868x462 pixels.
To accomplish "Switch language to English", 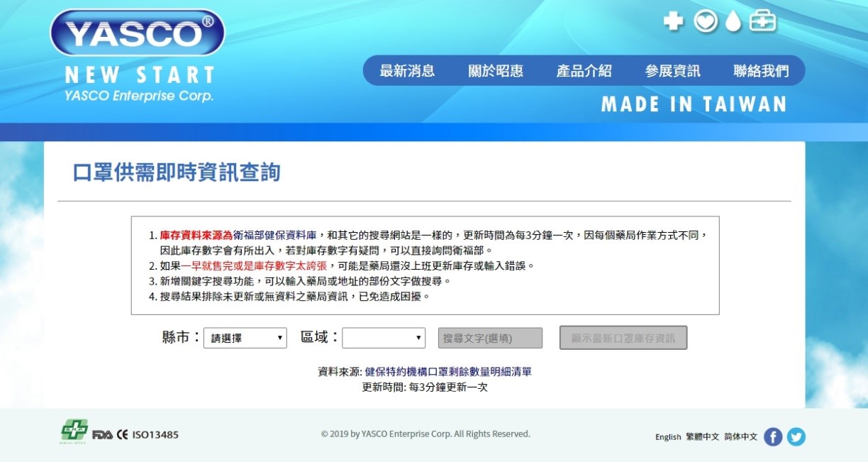I will (x=668, y=437).
